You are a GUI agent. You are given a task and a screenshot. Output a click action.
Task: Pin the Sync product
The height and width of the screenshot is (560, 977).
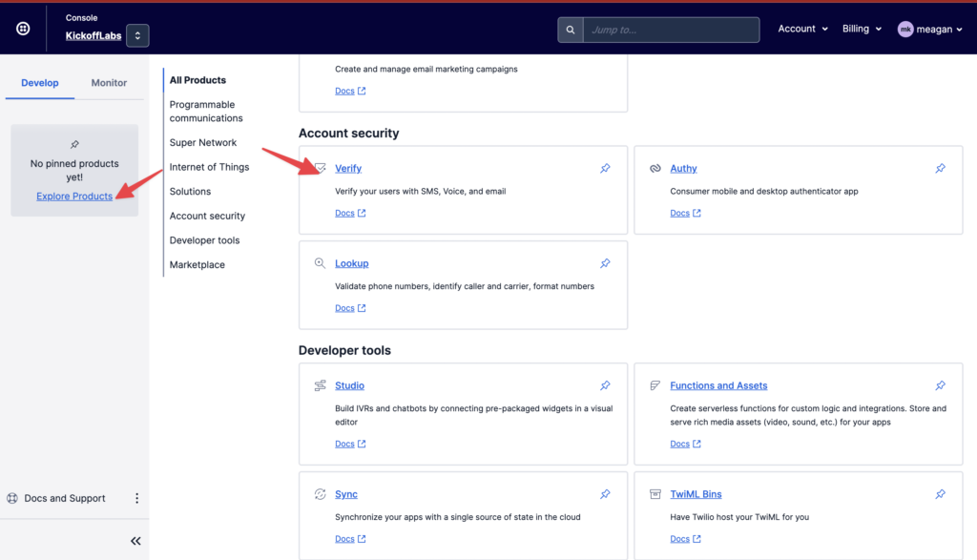click(605, 494)
